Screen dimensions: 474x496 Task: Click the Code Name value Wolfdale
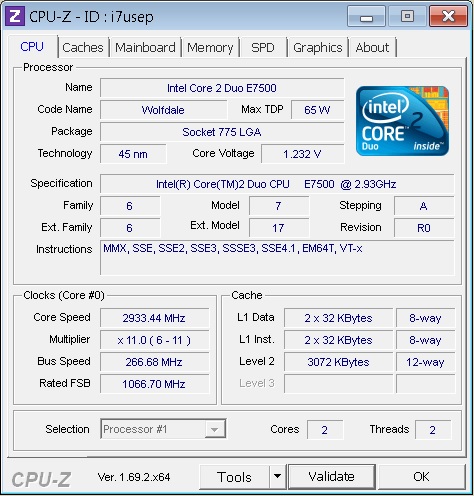tap(163, 110)
